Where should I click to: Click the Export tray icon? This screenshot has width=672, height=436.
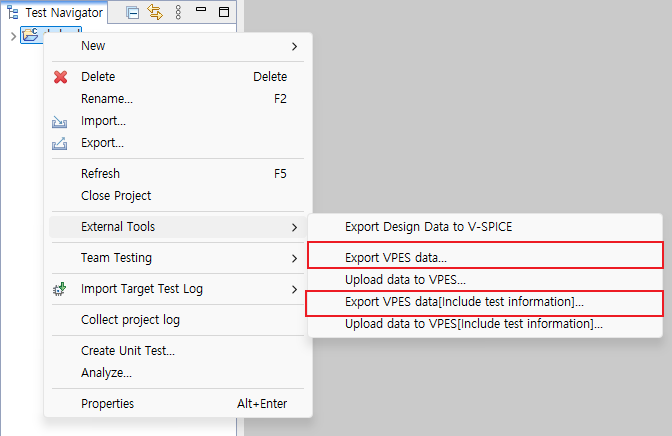pos(60,144)
